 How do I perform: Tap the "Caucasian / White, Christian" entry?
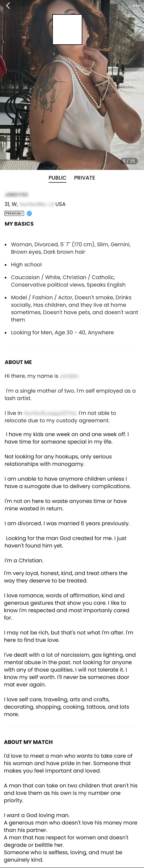click(x=68, y=281)
